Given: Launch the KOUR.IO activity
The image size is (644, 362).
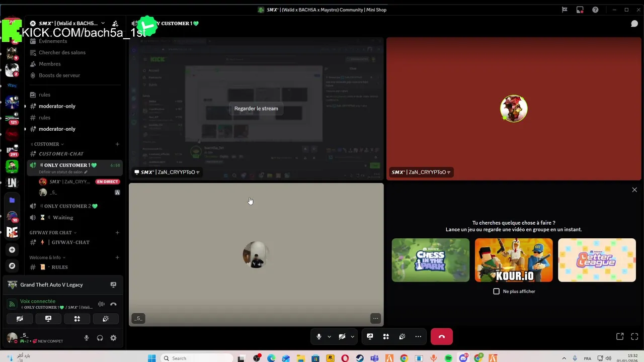Looking at the screenshot, I should click(514, 260).
